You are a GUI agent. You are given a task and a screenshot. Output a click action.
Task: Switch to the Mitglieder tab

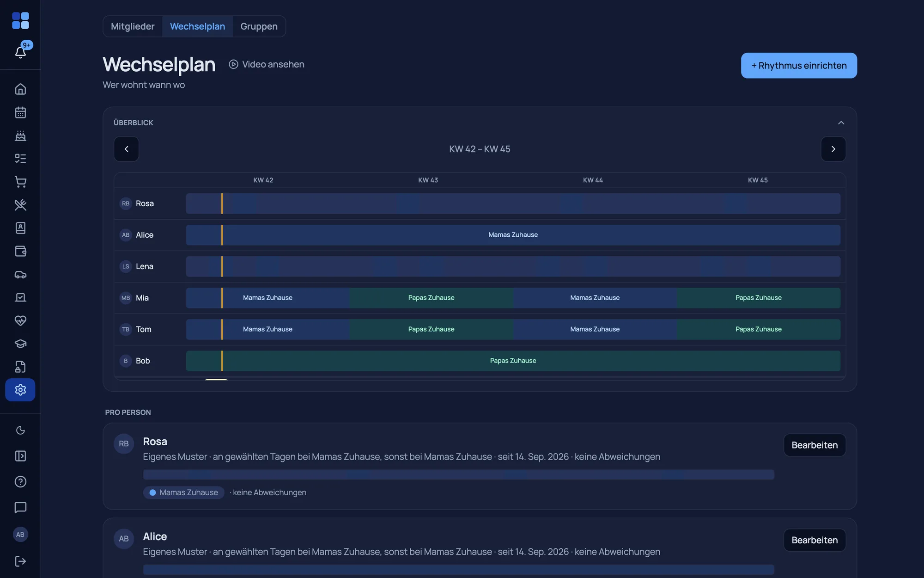pyautogui.click(x=133, y=26)
